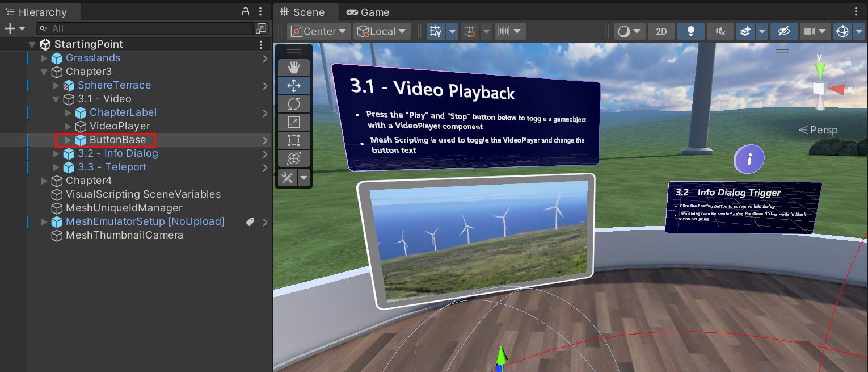Open the Center pivot dropdown
Image resolution: width=868 pixels, height=372 pixels.
point(318,31)
